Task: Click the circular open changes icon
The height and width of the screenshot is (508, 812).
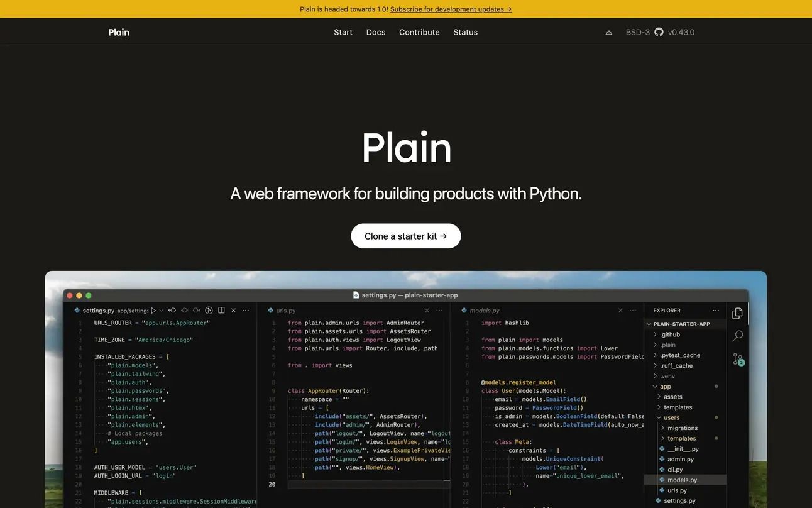Action: [209, 311]
